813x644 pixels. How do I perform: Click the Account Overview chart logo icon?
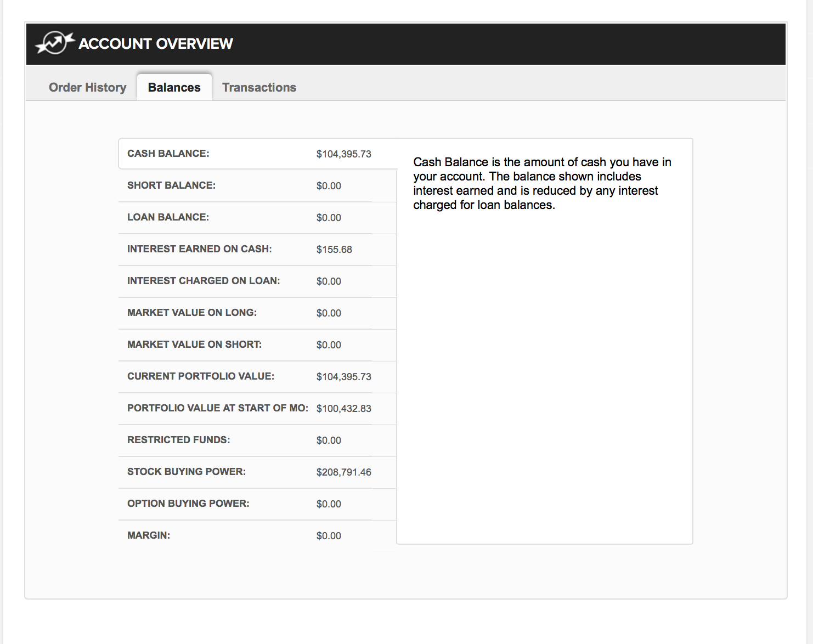click(x=54, y=43)
